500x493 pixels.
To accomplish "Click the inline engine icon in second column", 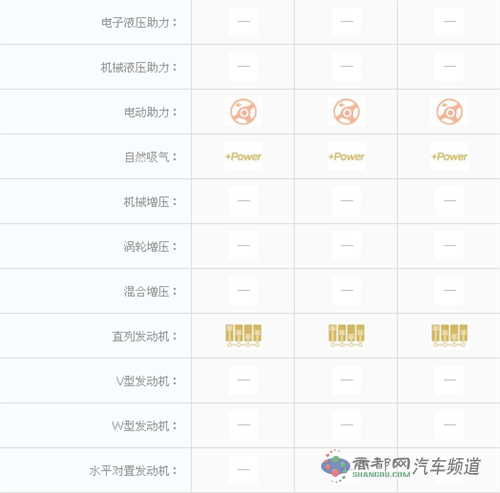I will click(346, 335).
